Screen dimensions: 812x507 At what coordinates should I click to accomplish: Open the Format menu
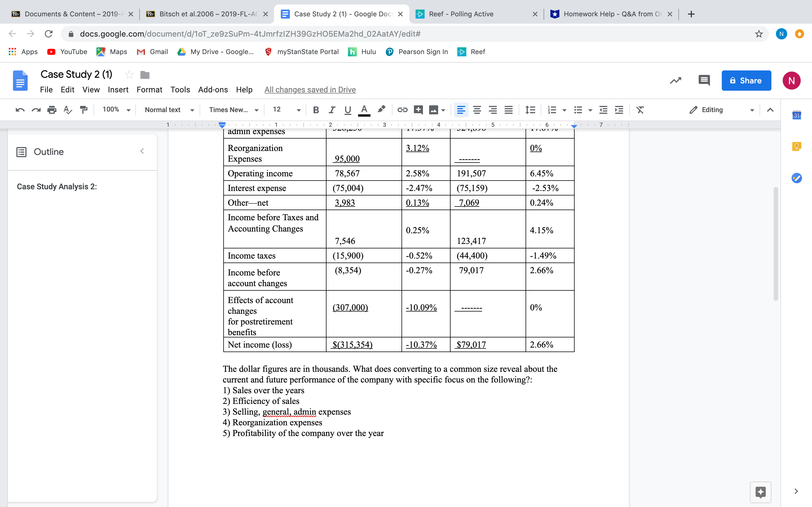149,90
